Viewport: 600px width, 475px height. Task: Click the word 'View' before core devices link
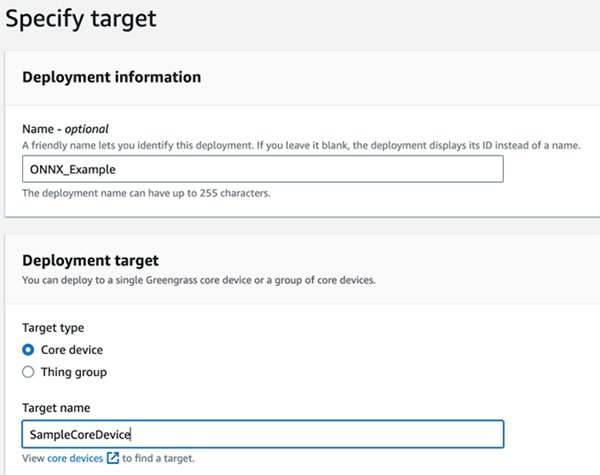pos(33,457)
